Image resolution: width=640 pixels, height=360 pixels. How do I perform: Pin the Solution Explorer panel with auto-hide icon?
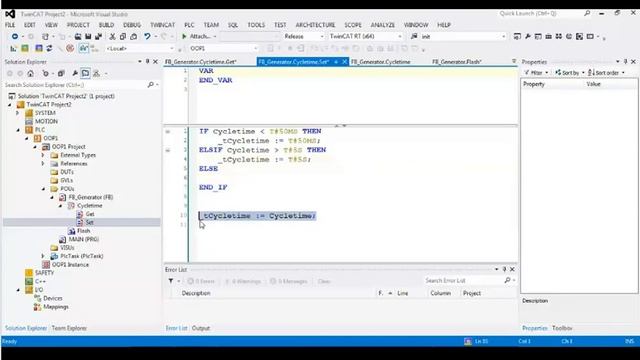(147, 62)
